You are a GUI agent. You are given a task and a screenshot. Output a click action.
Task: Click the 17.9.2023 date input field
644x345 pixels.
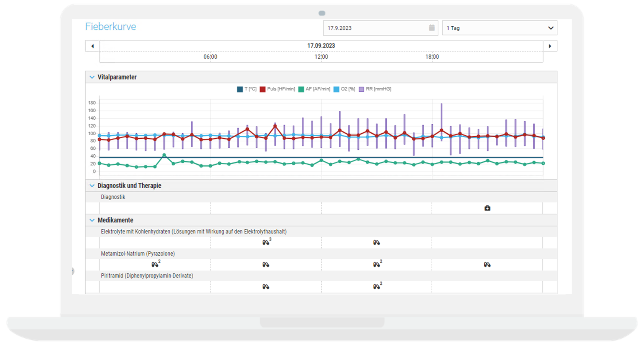coord(380,28)
